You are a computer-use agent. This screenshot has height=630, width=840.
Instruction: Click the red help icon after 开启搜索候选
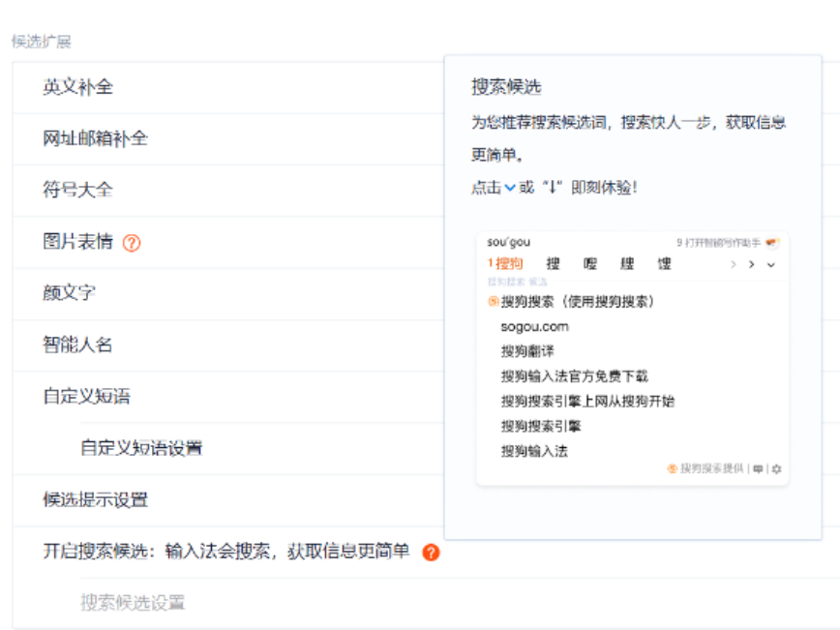431,552
